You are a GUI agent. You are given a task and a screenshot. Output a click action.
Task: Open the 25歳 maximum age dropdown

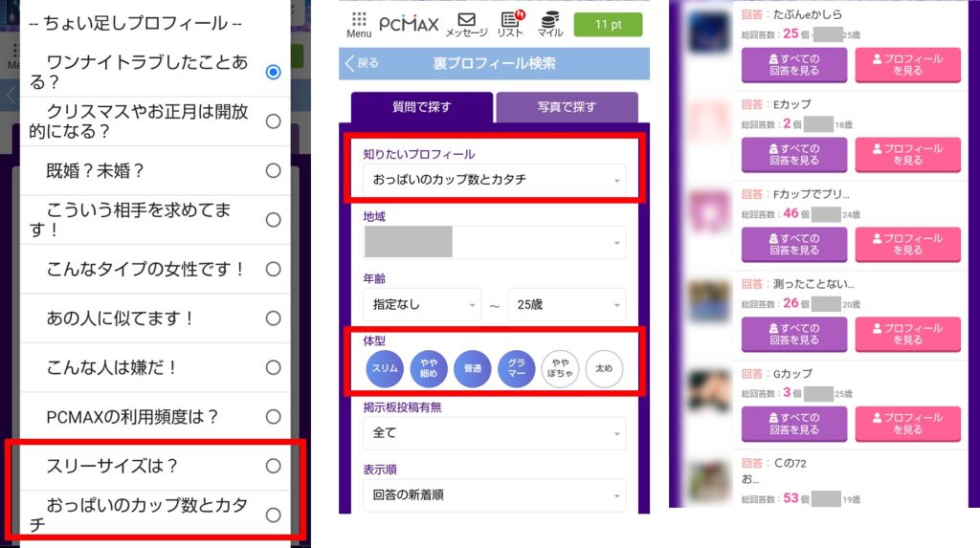[x=567, y=305]
